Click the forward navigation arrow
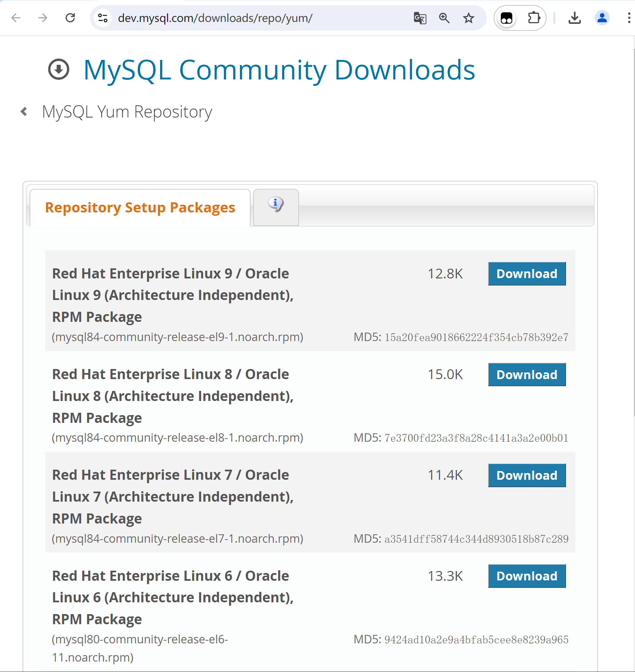 pyautogui.click(x=43, y=18)
